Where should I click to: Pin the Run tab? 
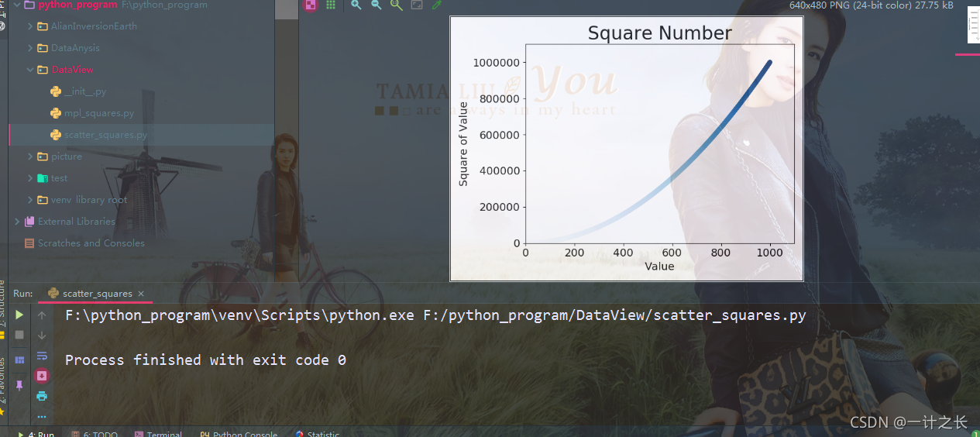[19, 385]
